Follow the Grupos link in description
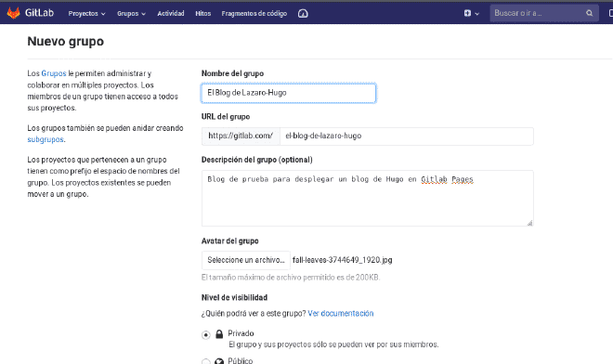This screenshot has width=613, height=364. [54, 73]
